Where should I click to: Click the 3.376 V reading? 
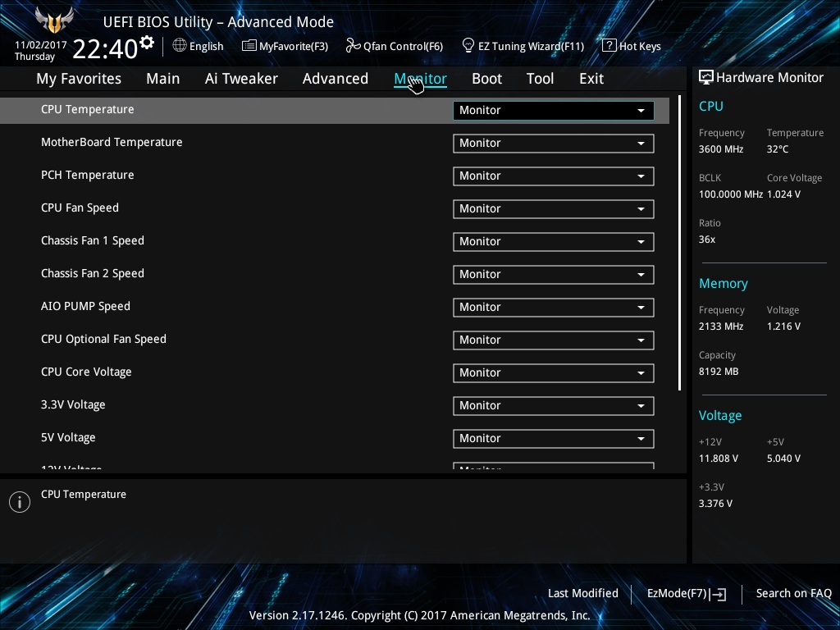[x=715, y=504]
